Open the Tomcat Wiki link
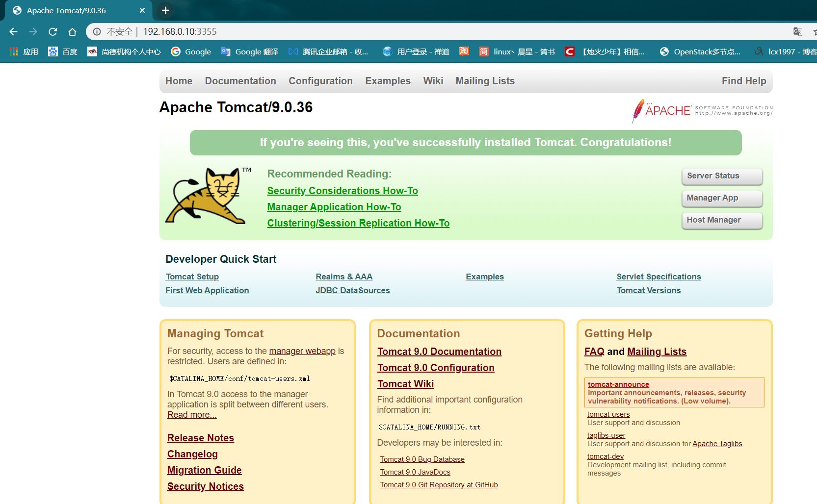Viewport: 817px width, 504px height. (x=405, y=384)
